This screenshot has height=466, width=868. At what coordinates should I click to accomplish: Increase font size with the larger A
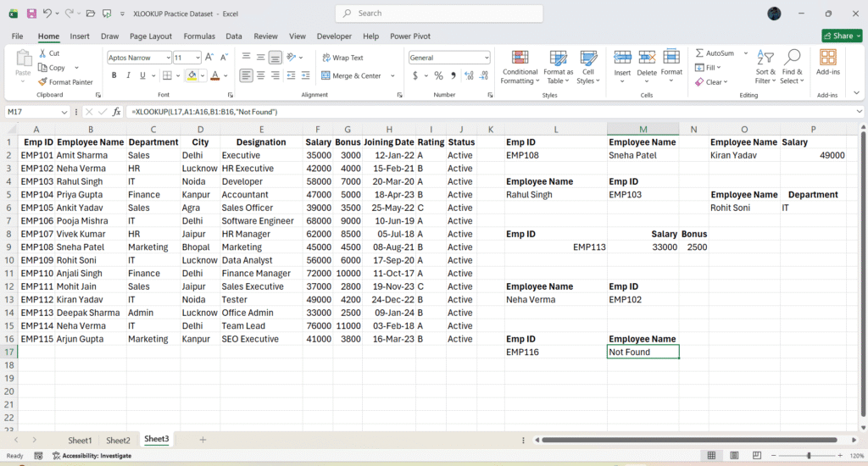coord(209,57)
